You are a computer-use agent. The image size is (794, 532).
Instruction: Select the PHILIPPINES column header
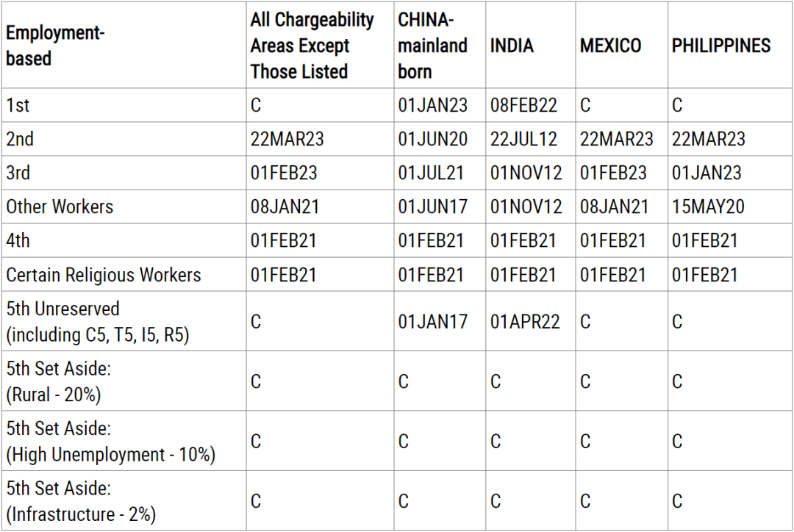tap(721, 46)
